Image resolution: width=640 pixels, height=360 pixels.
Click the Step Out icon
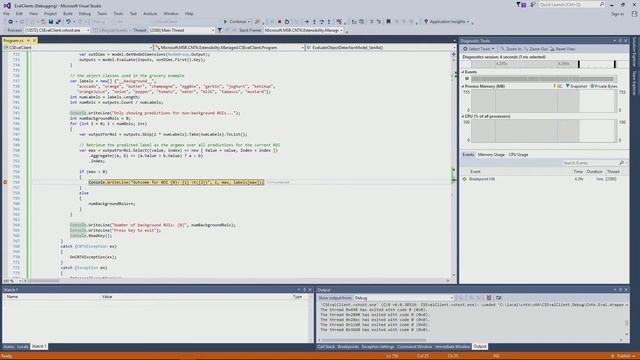[329, 22]
